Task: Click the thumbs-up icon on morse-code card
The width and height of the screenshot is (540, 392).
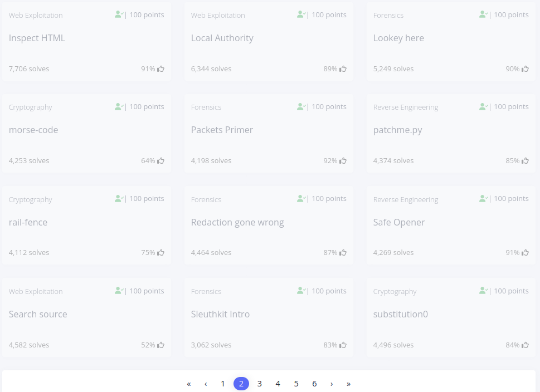Action: pyautogui.click(x=161, y=161)
